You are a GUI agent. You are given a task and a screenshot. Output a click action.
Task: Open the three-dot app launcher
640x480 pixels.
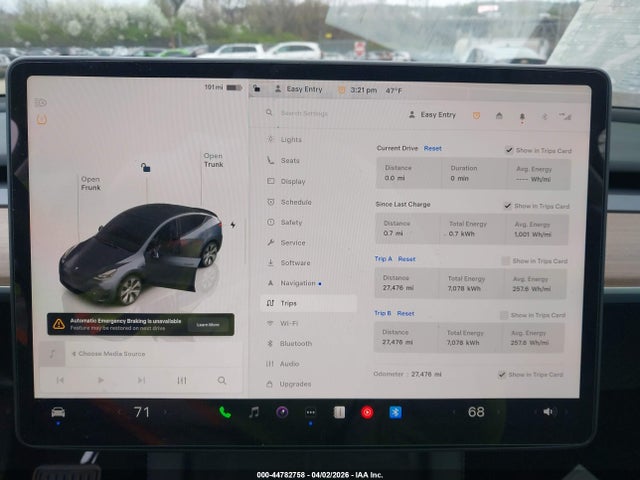pyautogui.click(x=311, y=413)
